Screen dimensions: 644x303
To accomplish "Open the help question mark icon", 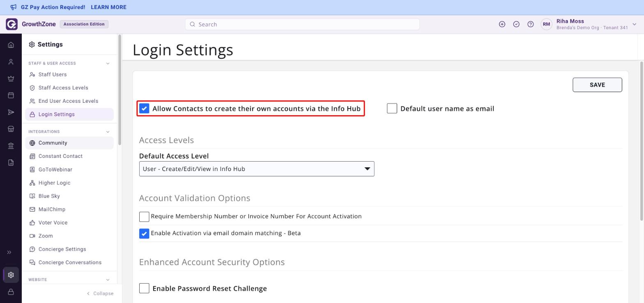I will pos(531,24).
